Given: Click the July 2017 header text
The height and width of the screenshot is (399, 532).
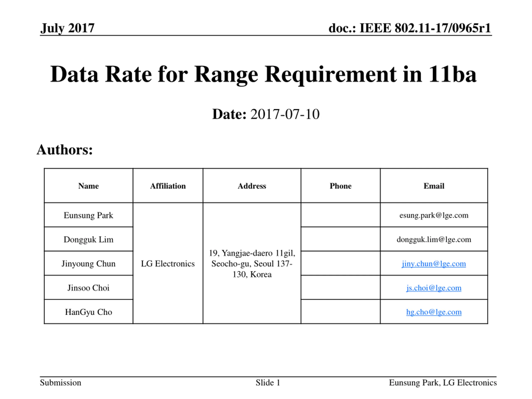Looking at the screenshot, I should coord(67,28).
